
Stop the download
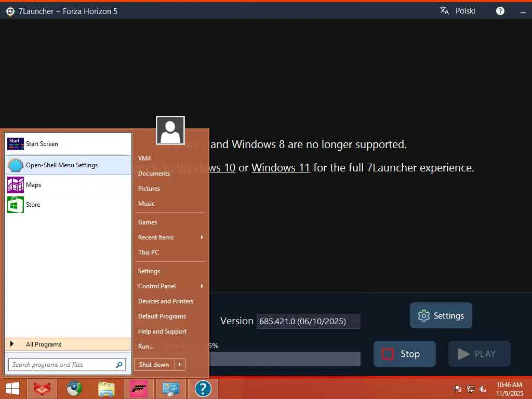click(404, 354)
